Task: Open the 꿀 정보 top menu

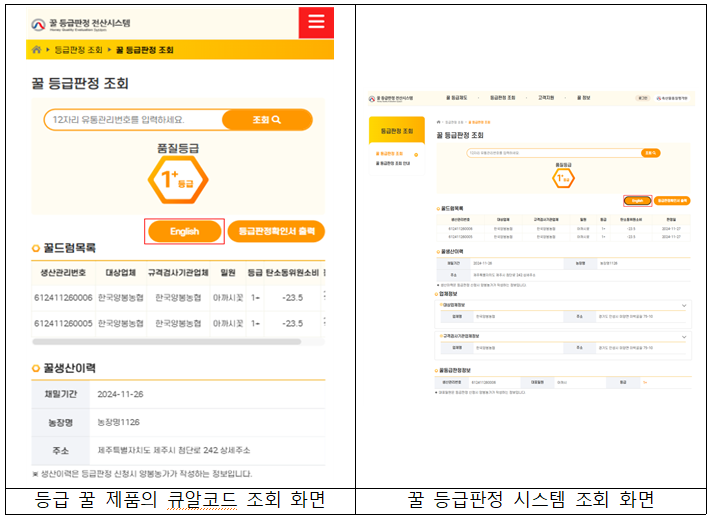Action: [585, 98]
